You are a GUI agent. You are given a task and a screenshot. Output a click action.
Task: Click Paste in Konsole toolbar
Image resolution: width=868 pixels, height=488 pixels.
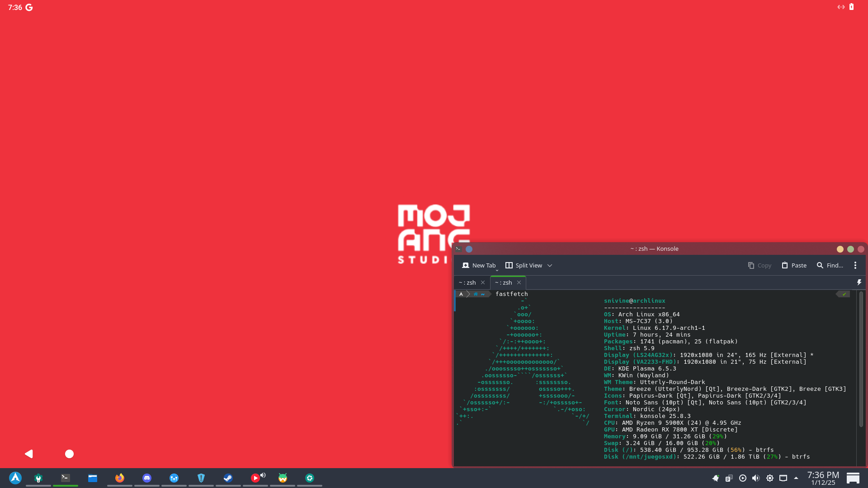(x=794, y=265)
